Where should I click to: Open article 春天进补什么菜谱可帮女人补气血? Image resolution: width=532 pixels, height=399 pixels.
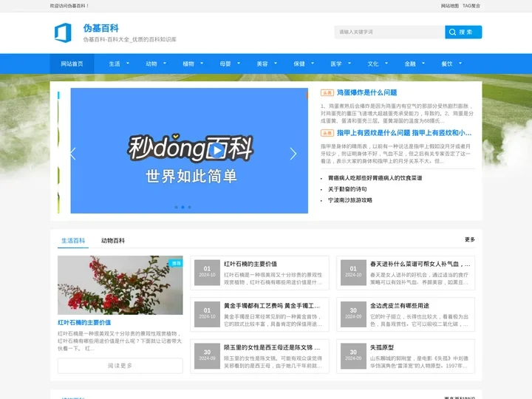pyautogui.click(x=420, y=264)
